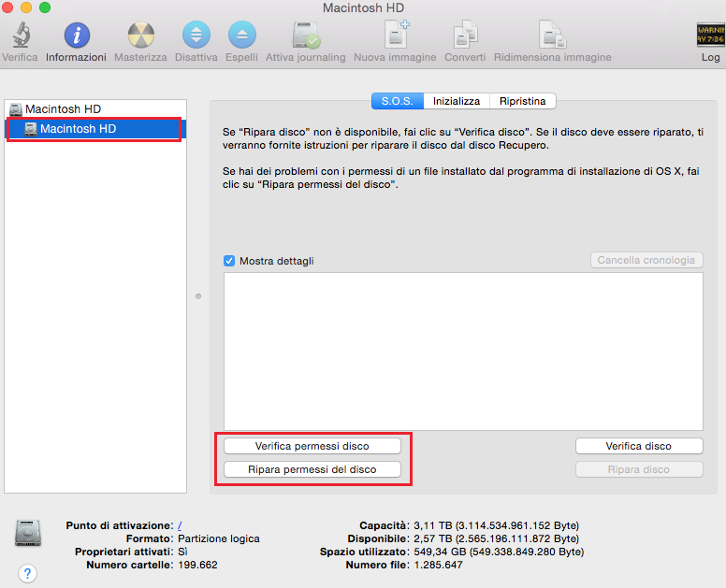
Task: Click Verifica permessi disco button
Action: pos(312,446)
